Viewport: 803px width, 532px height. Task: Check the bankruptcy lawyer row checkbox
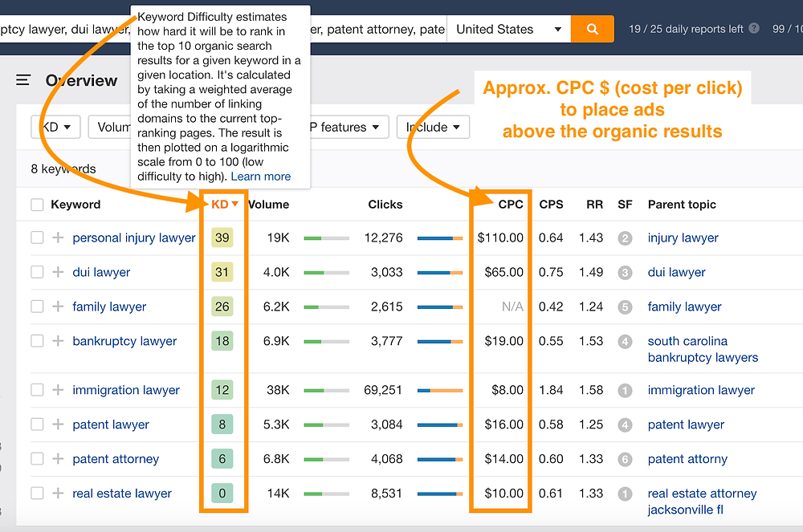pos(37,341)
